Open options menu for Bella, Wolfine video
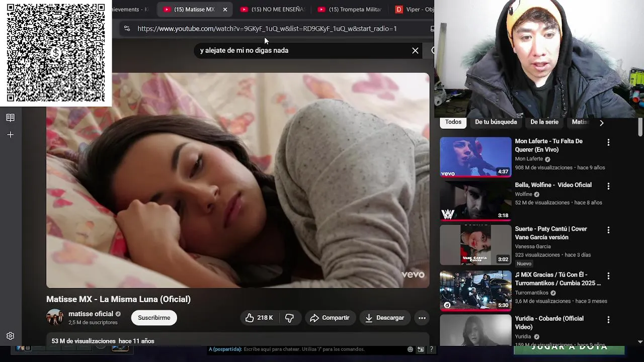644x362 pixels. coord(608,186)
